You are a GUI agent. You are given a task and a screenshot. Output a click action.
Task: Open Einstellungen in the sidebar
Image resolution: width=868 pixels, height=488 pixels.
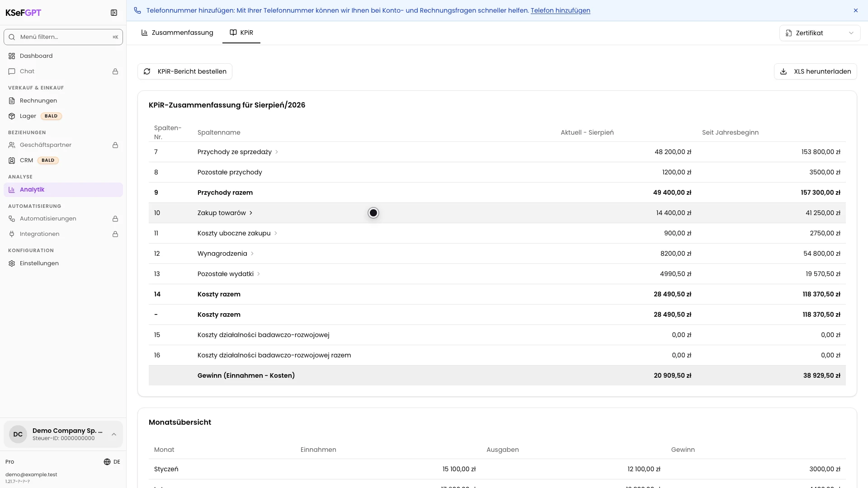(x=63, y=263)
